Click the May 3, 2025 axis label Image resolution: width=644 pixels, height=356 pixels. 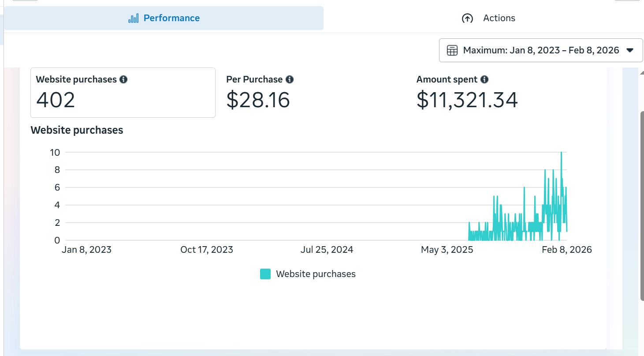click(447, 250)
